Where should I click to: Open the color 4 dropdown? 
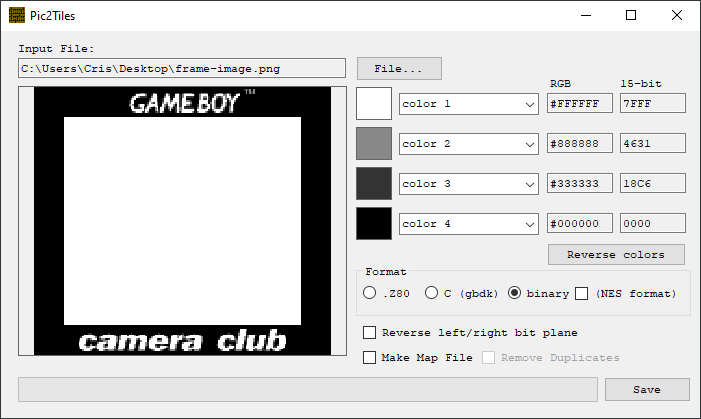point(469,224)
